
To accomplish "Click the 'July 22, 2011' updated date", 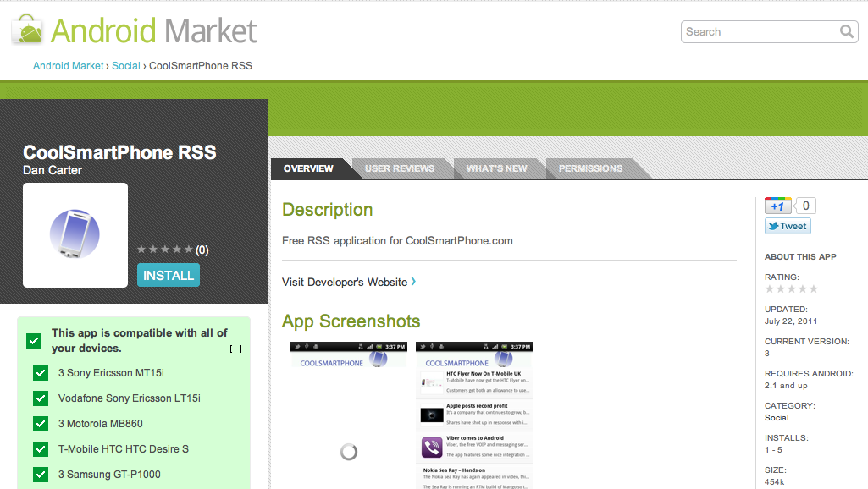I will pos(791,321).
